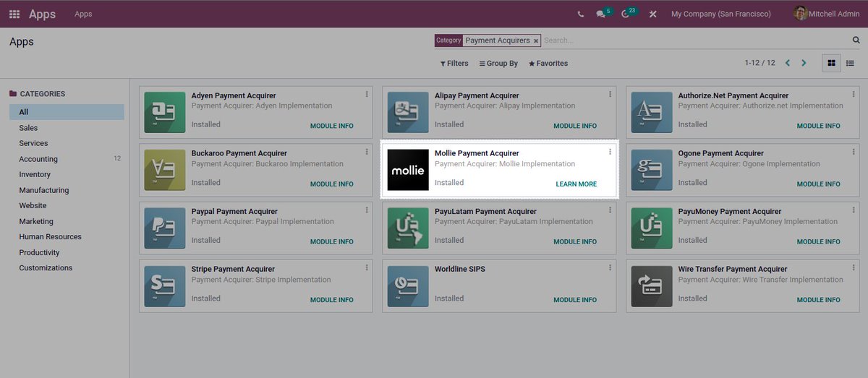Select the Services category
The width and height of the screenshot is (868, 378).
[67, 143]
